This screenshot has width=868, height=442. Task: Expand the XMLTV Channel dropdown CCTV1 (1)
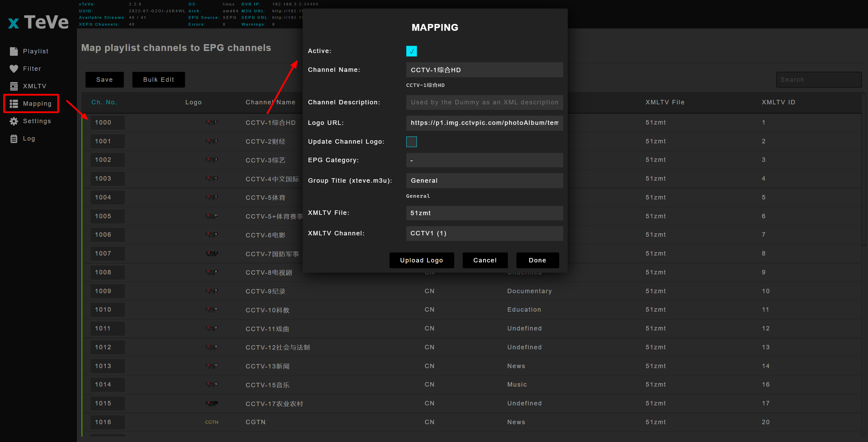click(484, 233)
